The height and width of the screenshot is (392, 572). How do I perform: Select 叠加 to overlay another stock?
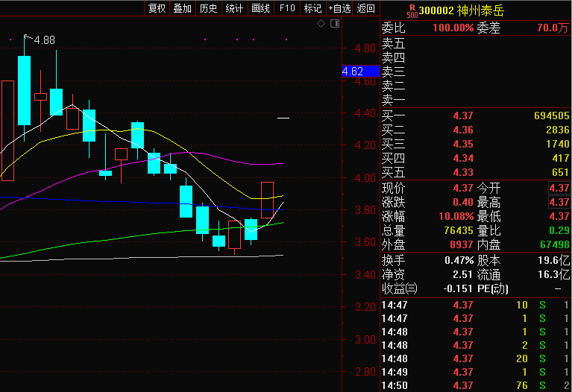[x=182, y=8]
